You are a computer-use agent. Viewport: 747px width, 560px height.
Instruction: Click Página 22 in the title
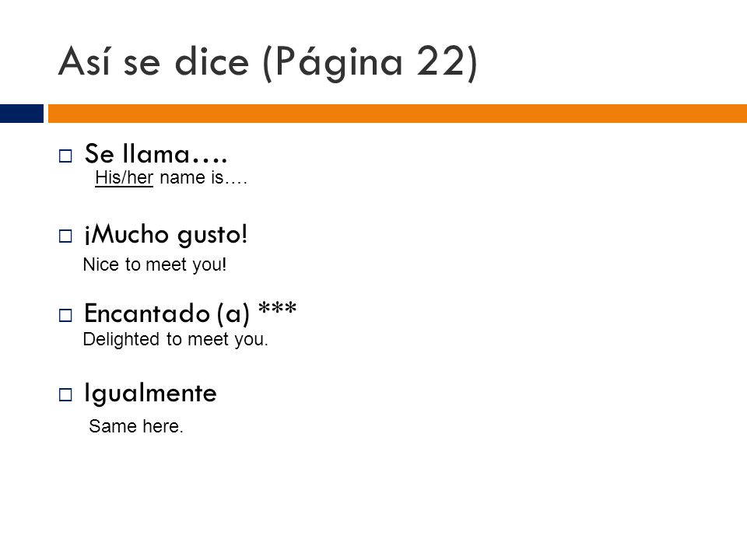pos(370,63)
